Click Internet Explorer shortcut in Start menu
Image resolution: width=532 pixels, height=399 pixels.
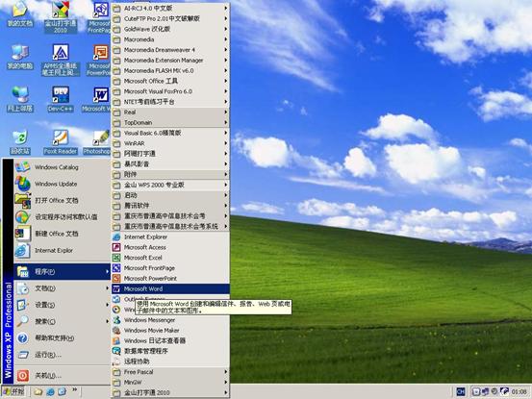coord(63,250)
